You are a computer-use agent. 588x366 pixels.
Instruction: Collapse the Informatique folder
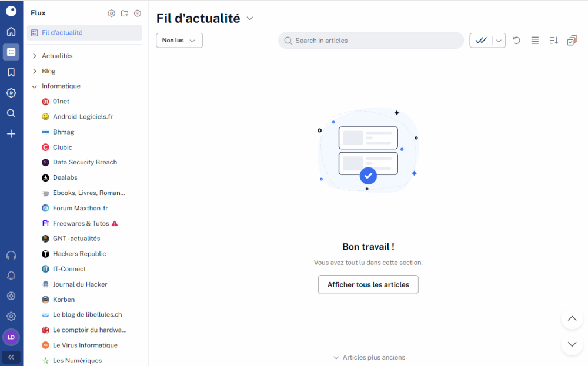tap(35, 86)
